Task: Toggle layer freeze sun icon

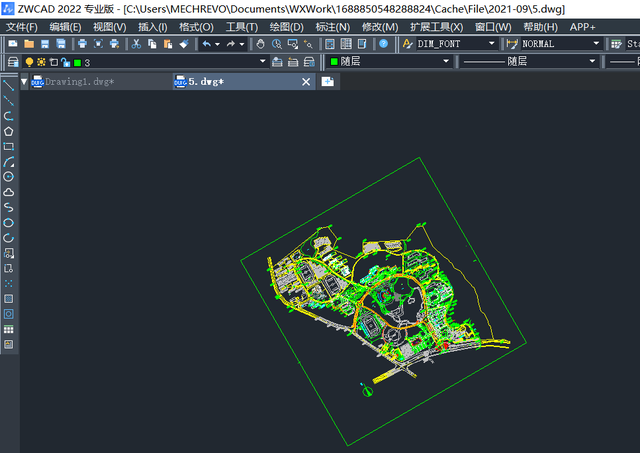Action: 41,62
